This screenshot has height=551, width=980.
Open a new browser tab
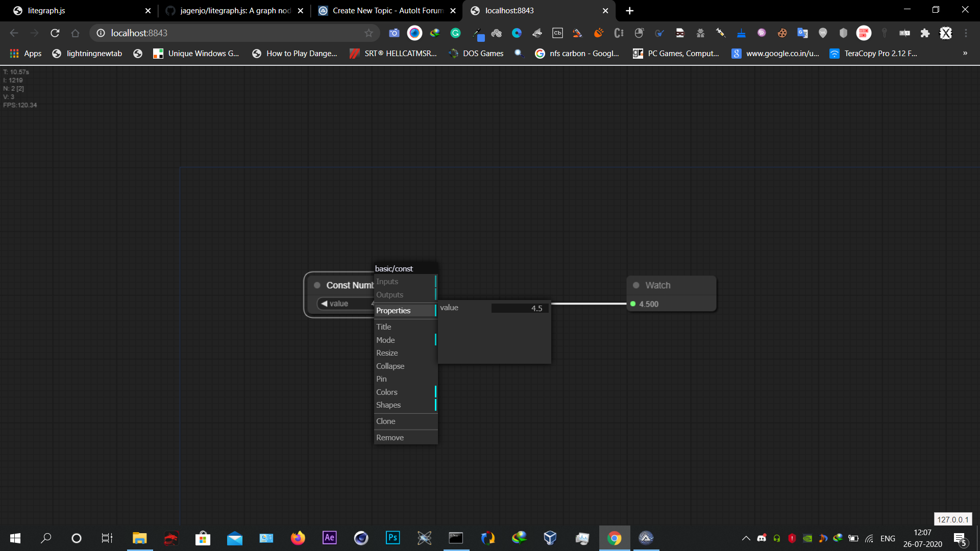629,11
